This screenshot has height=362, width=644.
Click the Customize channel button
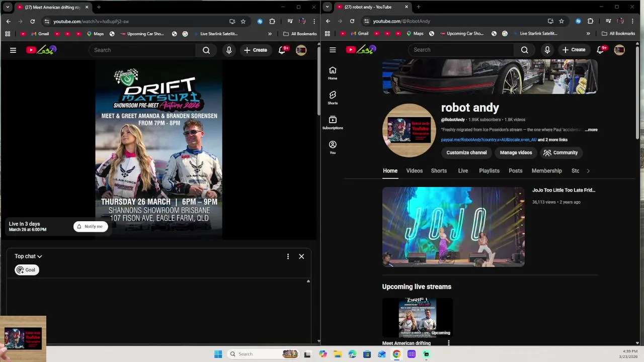click(466, 153)
